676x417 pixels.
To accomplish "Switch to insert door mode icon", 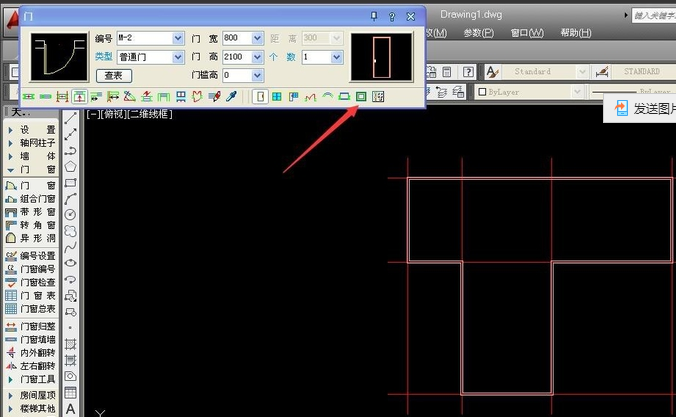I will click(x=260, y=97).
